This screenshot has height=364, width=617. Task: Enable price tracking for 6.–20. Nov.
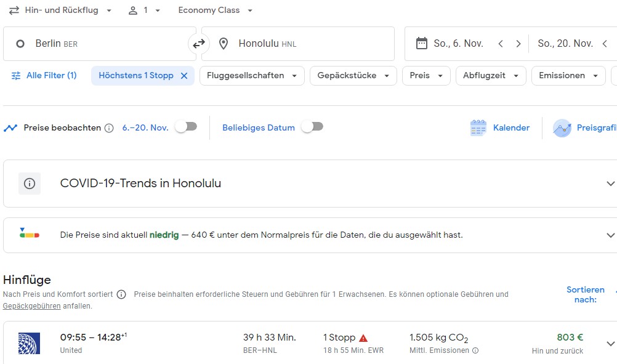[x=186, y=127]
